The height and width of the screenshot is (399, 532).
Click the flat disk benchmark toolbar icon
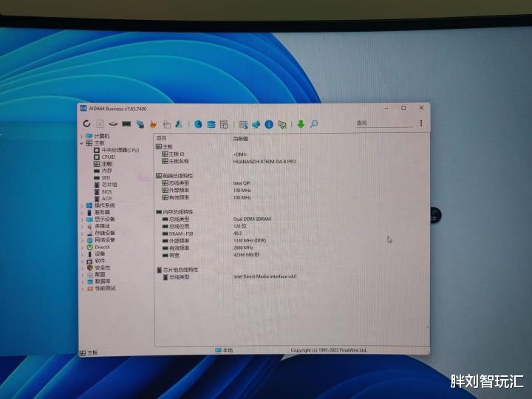coord(113,124)
